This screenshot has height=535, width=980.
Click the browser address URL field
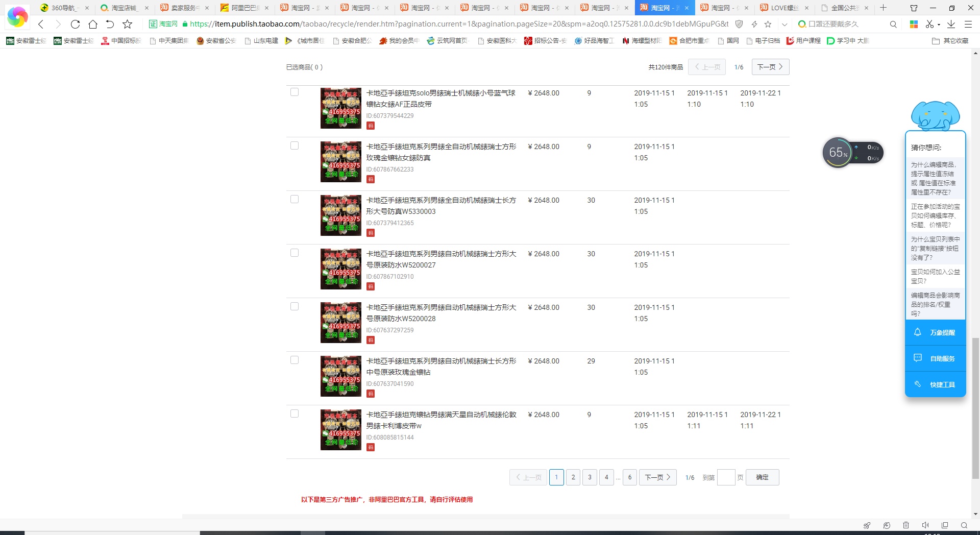(x=459, y=24)
